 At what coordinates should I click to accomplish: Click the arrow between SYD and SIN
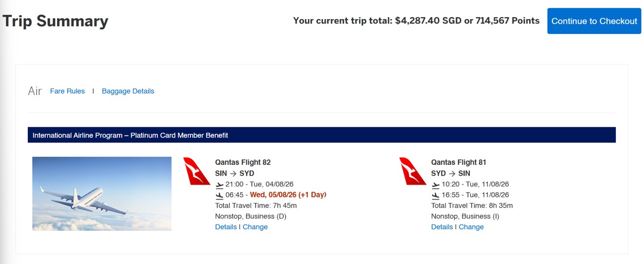pos(452,173)
